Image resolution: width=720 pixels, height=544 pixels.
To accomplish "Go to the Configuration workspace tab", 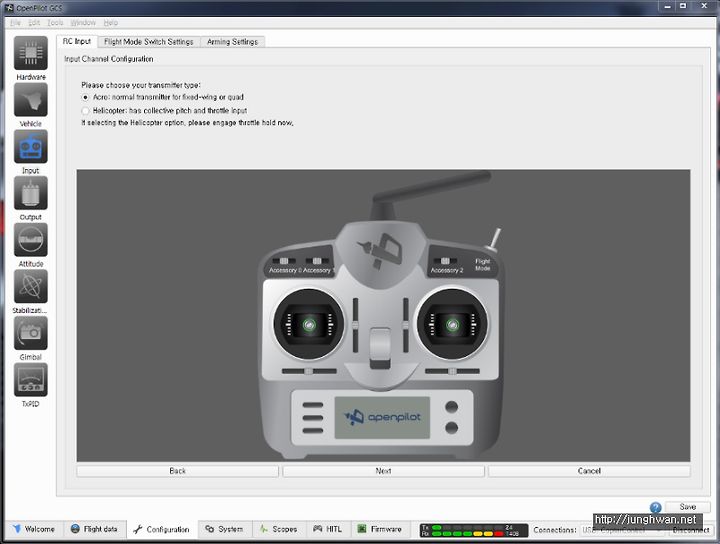I will click(162, 529).
